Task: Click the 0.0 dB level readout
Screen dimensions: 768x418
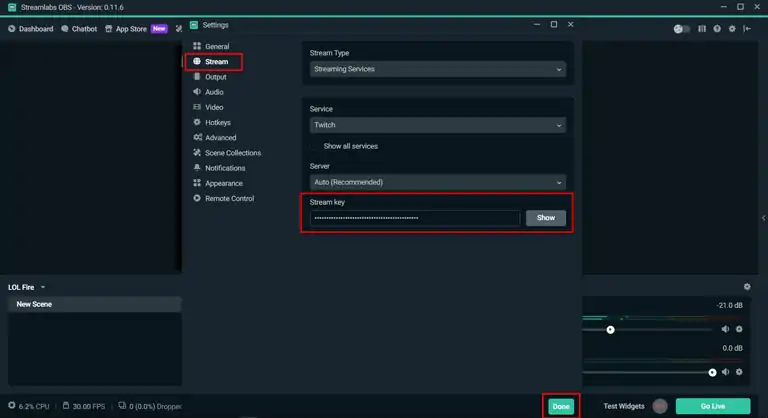Action: 732,348
